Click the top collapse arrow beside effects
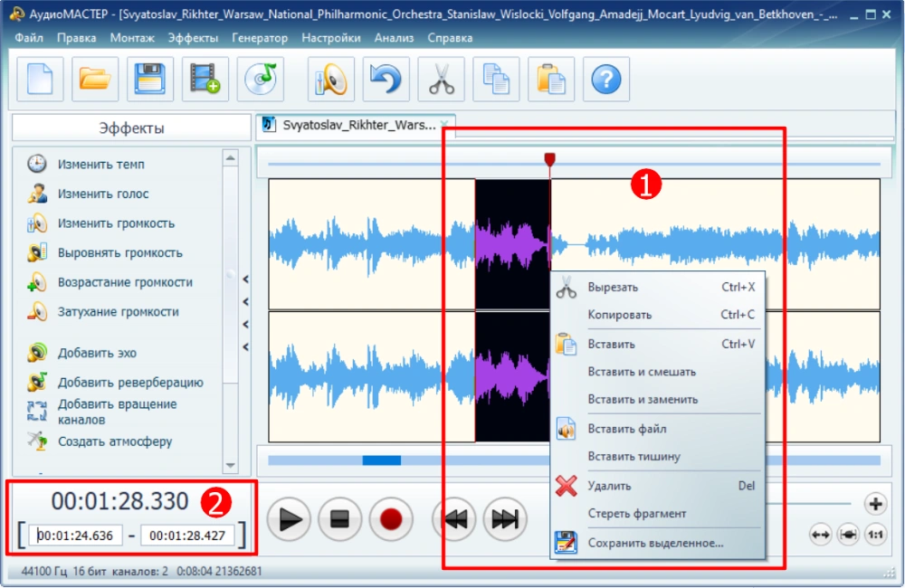This screenshot has height=588, width=905. click(x=246, y=280)
